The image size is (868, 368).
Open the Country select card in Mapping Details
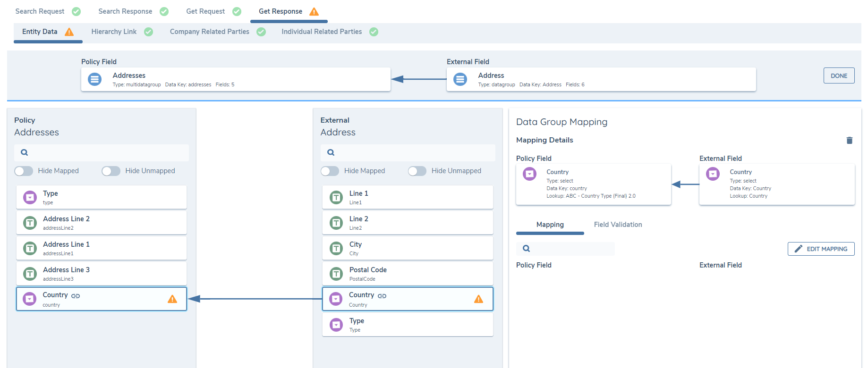593,184
